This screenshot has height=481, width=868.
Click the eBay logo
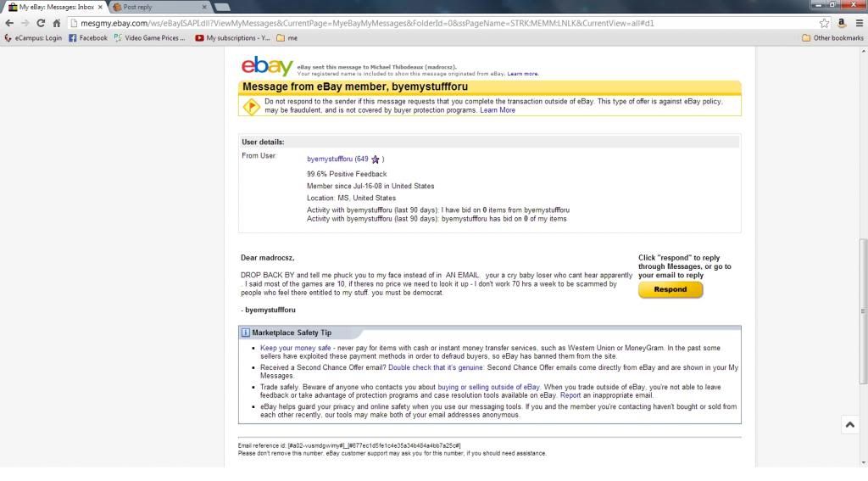pos(266,66)
